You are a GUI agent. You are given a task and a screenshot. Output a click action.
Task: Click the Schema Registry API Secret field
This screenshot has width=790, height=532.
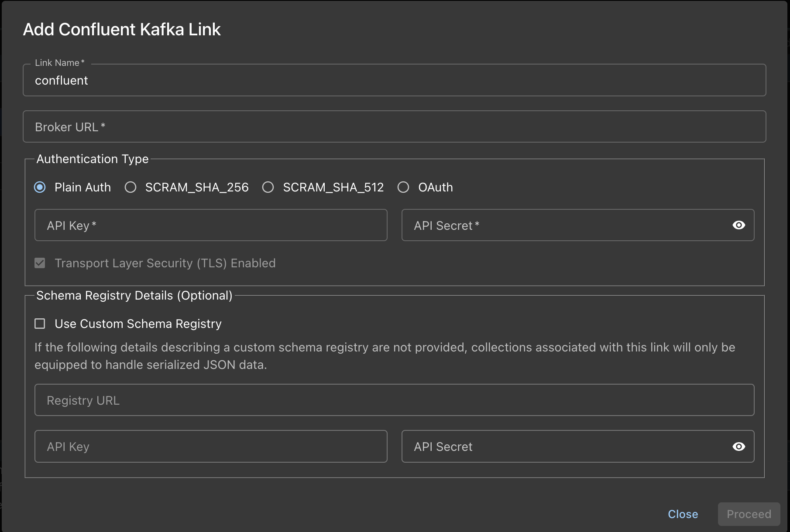click(578, 447)
